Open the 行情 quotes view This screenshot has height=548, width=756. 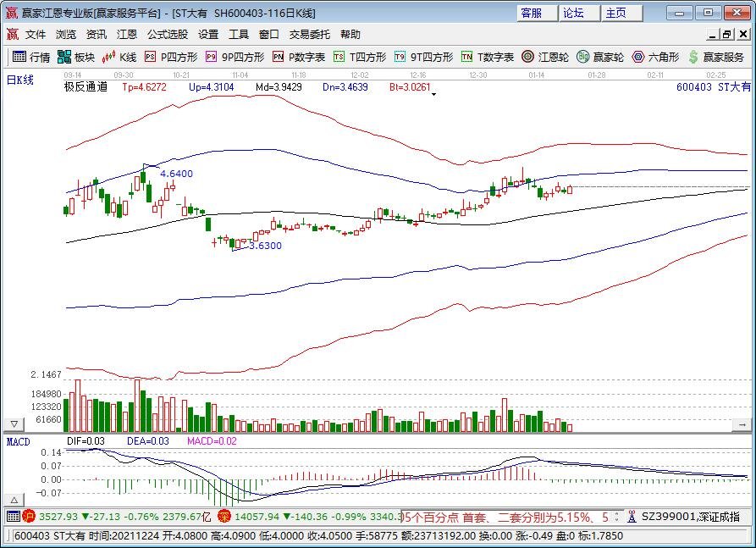30,57
